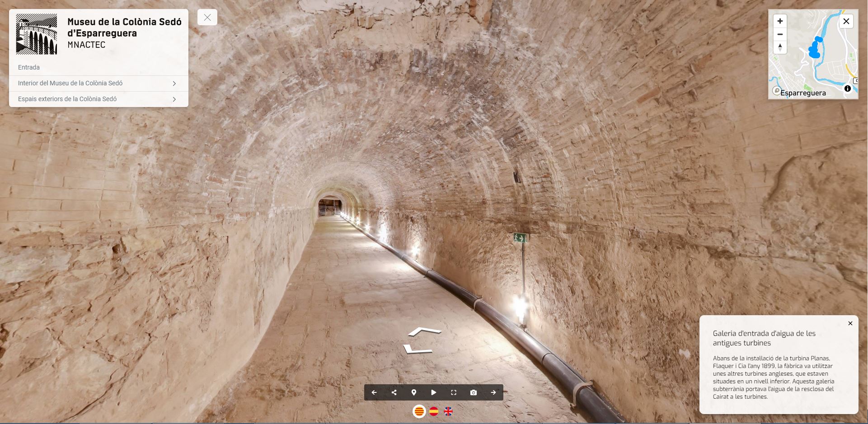868x424 pixels.
Task: Select Catalan language flag
Action: coord(419,411)
